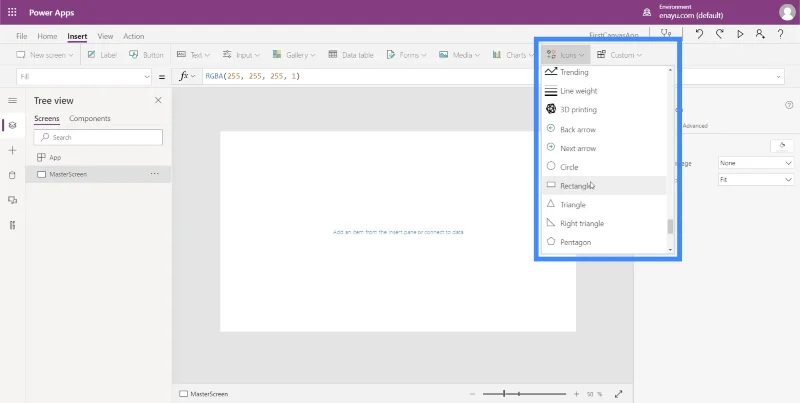
Task: Open the Data cylinder icon in sidebar
Action: coord(13,175)
